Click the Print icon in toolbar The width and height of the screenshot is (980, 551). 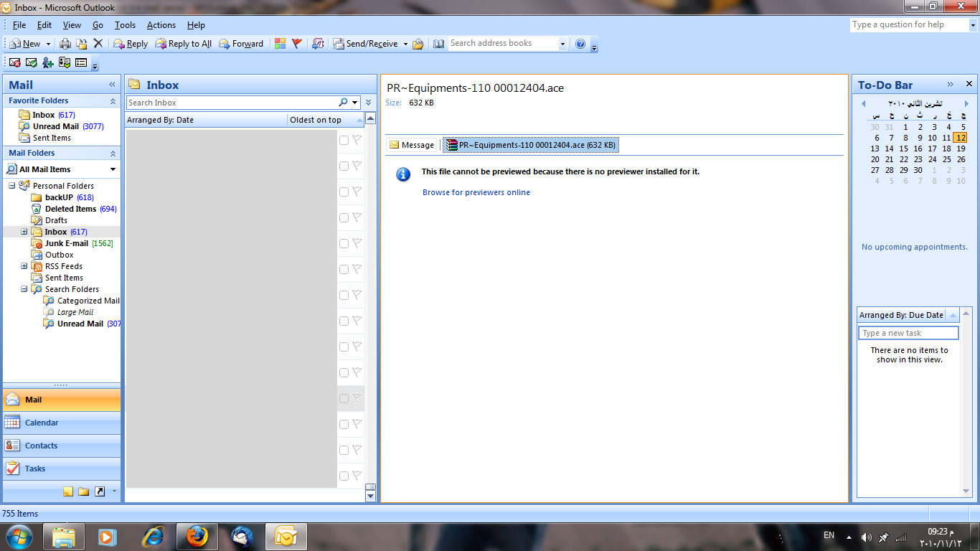(65, 44)
